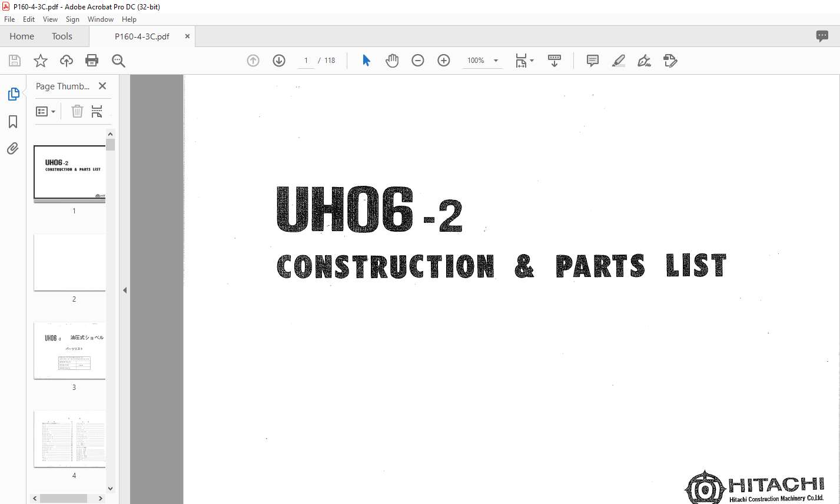Screen dimensions: 840x504
Task: Click thumbnails scroll left arrow
Action: [35, 499]
